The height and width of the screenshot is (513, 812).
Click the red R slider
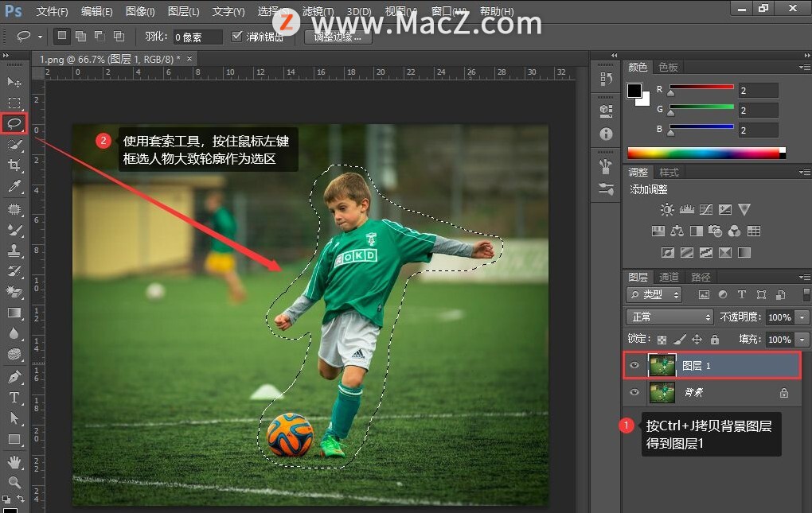[x=701, y=87]
